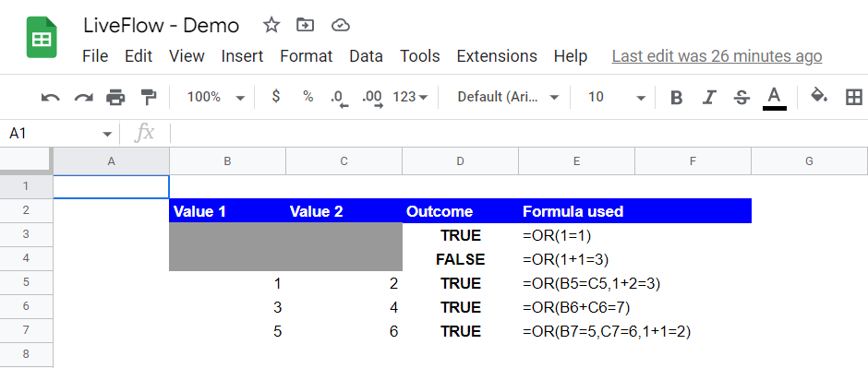Image resolution: width=868 pixels, height=368 pixels.
Task: Select column C header
Action: [344, 161]
